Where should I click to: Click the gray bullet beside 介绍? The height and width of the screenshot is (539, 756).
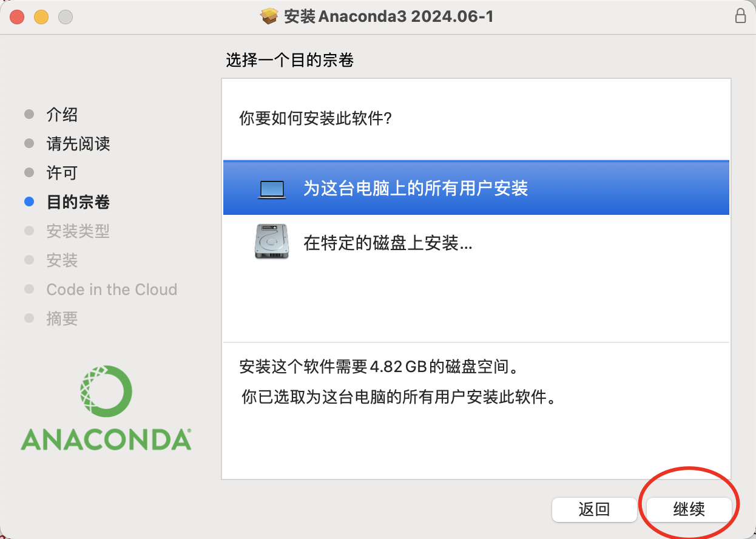point(29,115)
